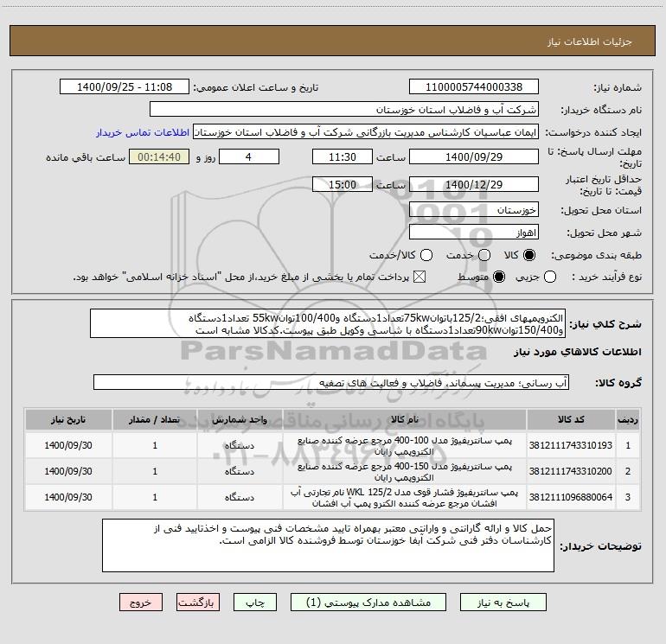
Task: Click product code 3812111743310193
Action: coord(571,445)
